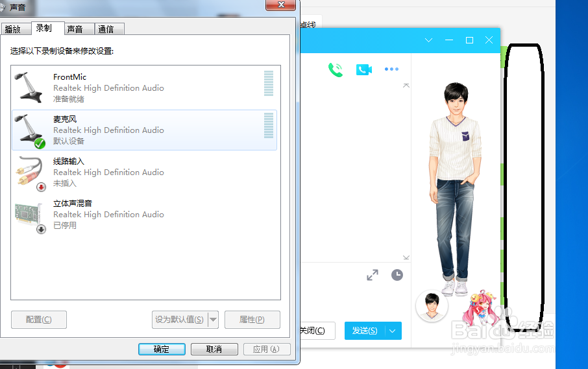Click the full-body QQ show character
The image size is (588, 369).
pyautogui.click(x=455, y=189)
